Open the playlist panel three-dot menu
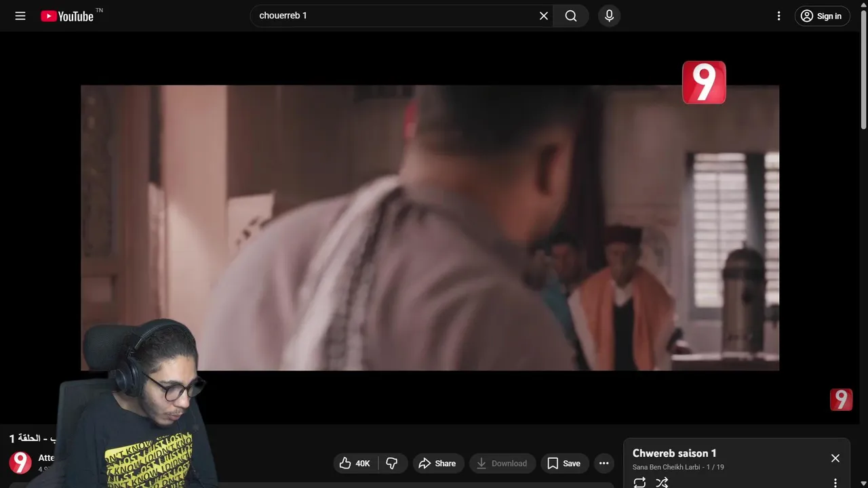The image size is (868, 488). pyautogui.click(x=835, y=483)
